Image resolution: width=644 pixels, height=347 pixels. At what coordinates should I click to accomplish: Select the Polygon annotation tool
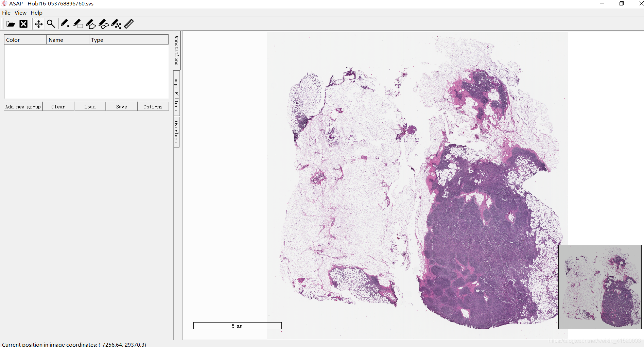click(91, 24)
